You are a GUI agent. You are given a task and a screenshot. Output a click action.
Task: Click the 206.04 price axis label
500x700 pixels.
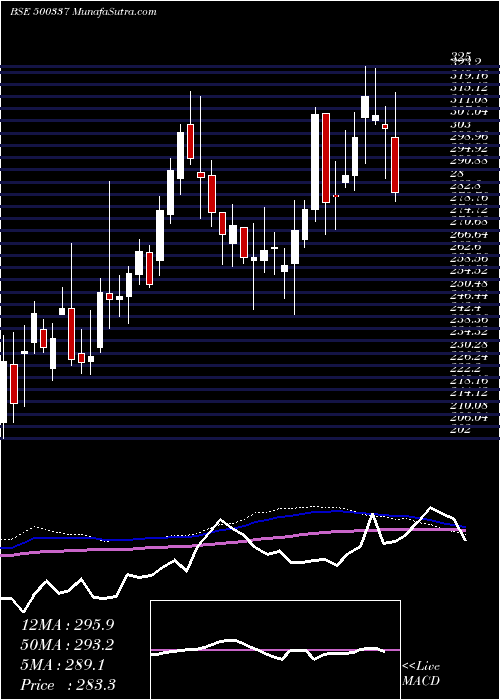click(469, 417)
